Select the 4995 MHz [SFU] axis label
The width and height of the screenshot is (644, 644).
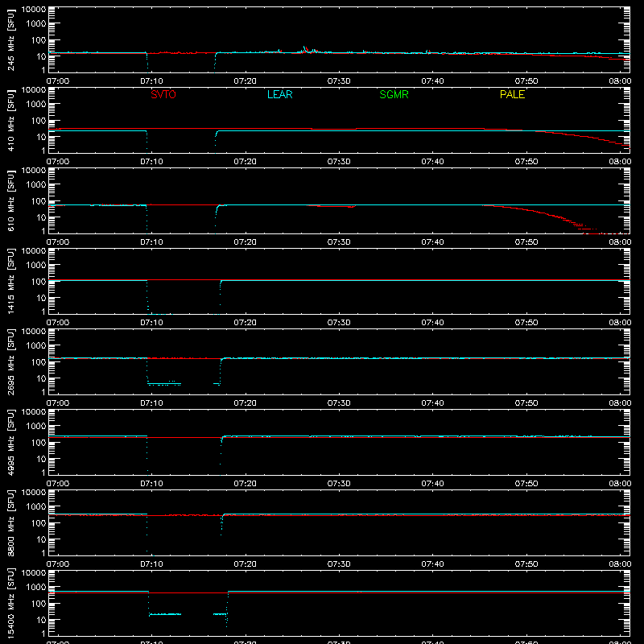[x=10, y=443]
